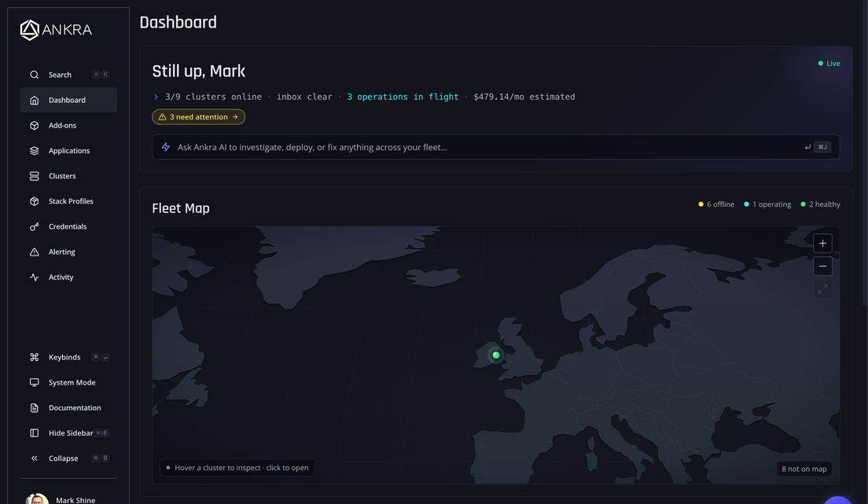
Task: Open Add-ons page
Action: (x=68, y=125)
